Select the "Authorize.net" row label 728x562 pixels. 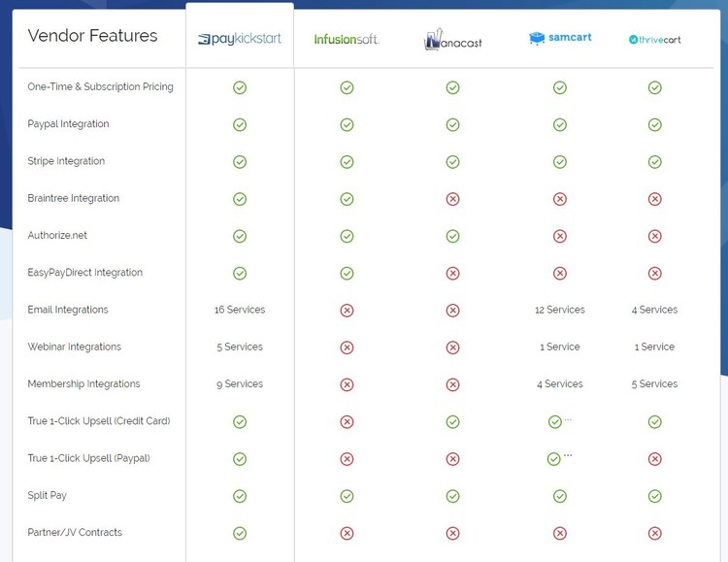coord(57,235)
